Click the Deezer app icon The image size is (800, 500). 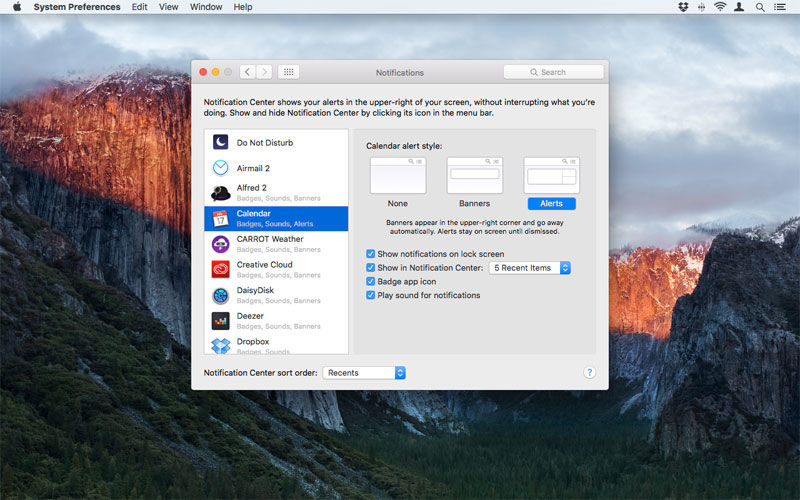click(220, 321)
